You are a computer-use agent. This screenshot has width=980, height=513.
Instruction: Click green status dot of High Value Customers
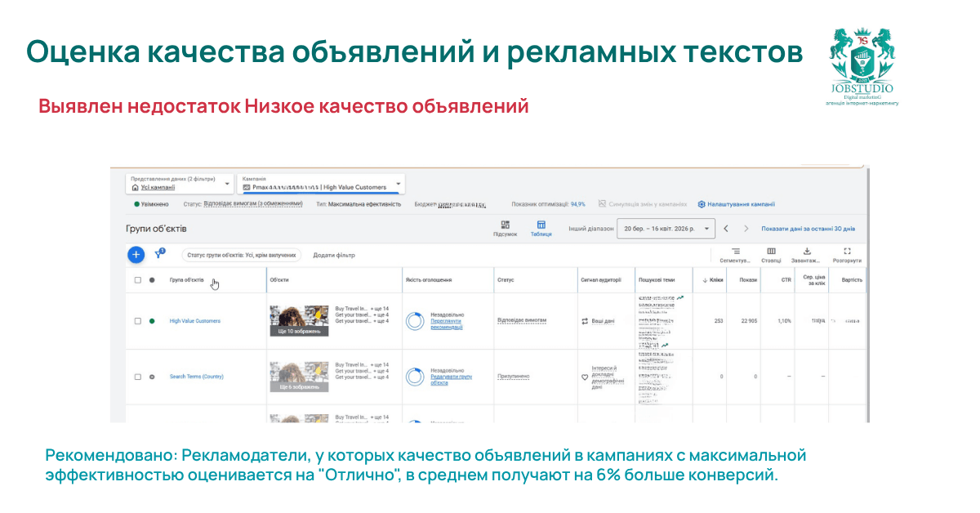pyautogui.click(x=152, y=321)
